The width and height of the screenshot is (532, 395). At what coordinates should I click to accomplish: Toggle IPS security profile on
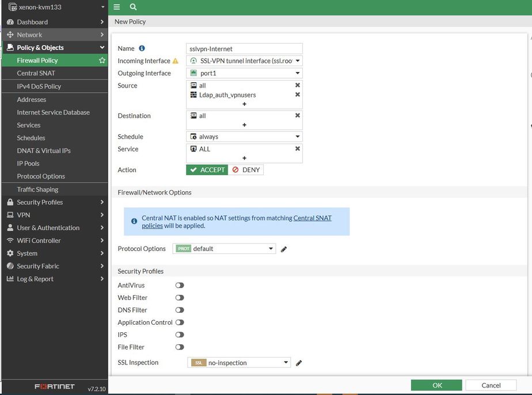(x=180, y=335)
